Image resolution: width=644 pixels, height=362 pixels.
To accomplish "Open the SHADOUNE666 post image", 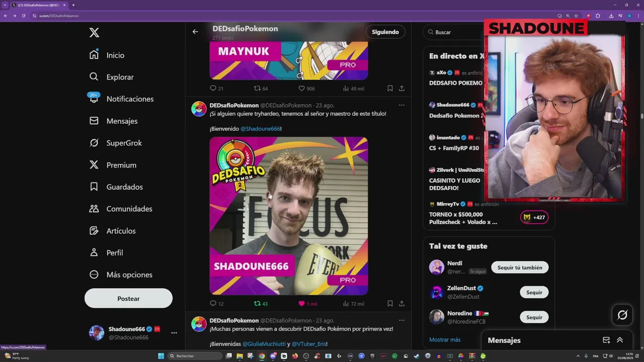I will (x=289, y=216).
